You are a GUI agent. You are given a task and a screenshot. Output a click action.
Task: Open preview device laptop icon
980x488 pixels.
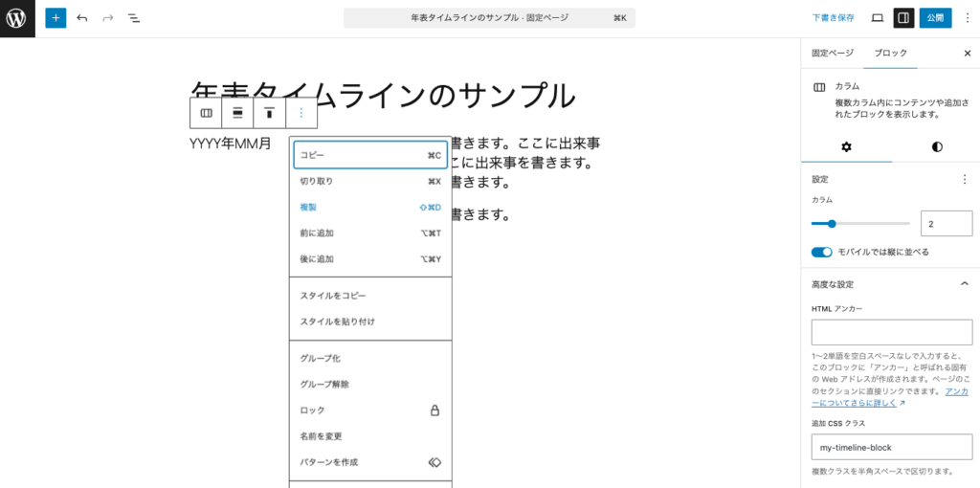click(878, 18)
